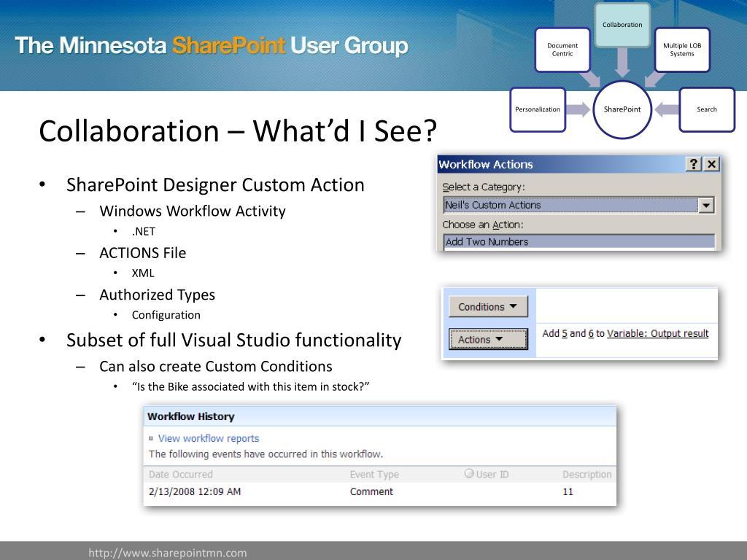Click the Authorized Types bullet
The height and width of the screenshot is (560, 747).
pyautogui.click(x=158, y=295)
